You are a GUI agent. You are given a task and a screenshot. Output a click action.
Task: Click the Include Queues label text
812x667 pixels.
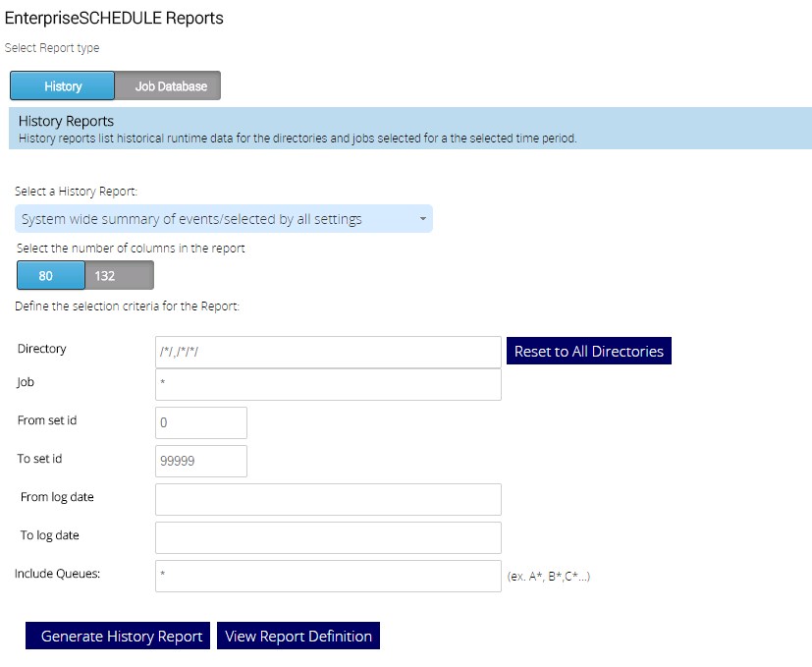coord(57,574)
